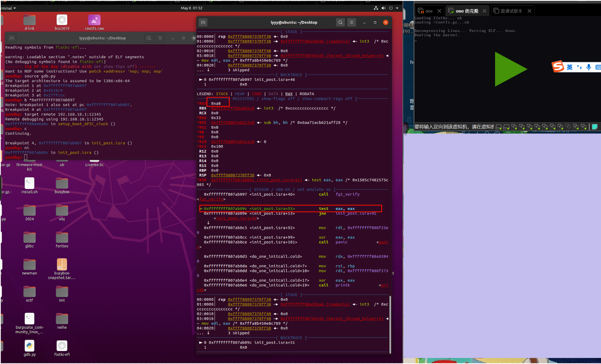Switch to the 'one 的克隆' VM tab

click(466, 11)
